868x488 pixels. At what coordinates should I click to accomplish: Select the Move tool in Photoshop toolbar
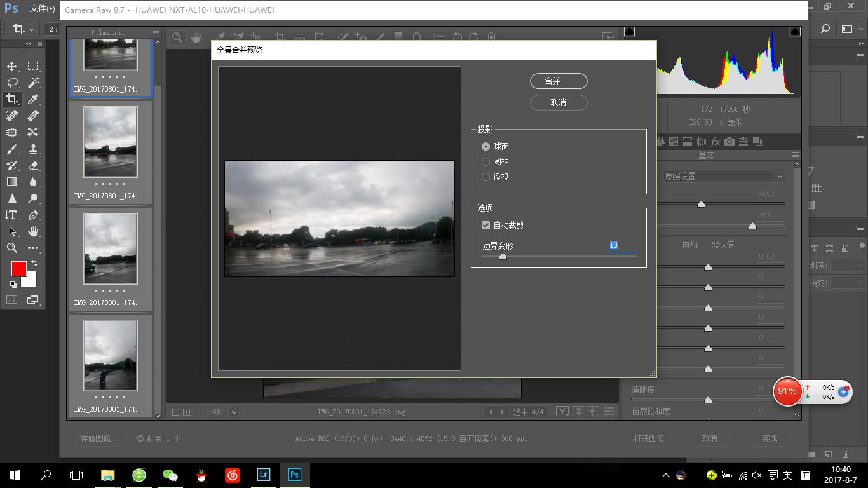[12, 66]
